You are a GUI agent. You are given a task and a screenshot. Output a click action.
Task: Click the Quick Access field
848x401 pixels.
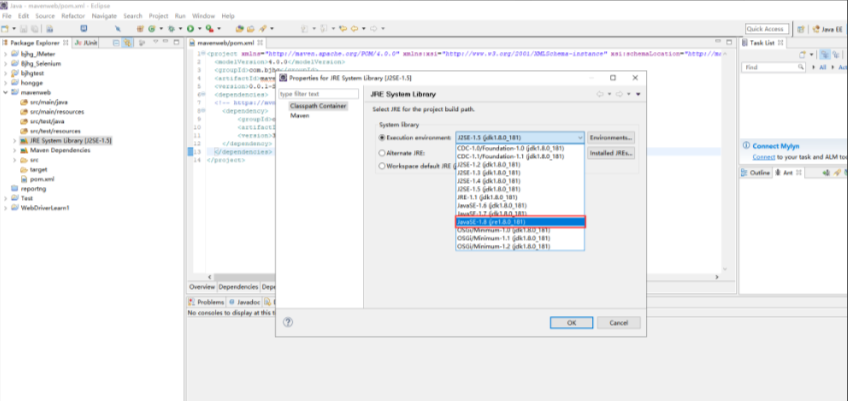point(767,29)
